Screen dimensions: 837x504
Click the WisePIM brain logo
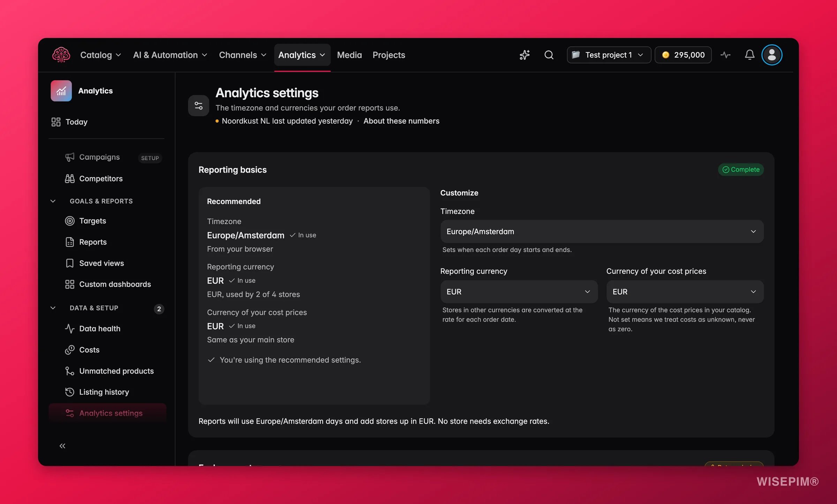click(61, 55)
